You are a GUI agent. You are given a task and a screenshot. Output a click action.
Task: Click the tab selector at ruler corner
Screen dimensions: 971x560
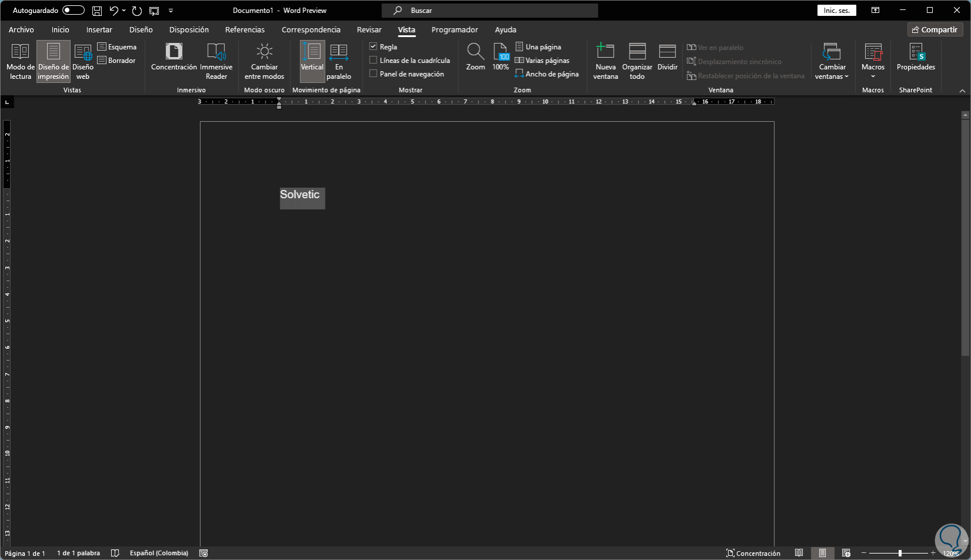pyautogui.click(x=7, y=102)
